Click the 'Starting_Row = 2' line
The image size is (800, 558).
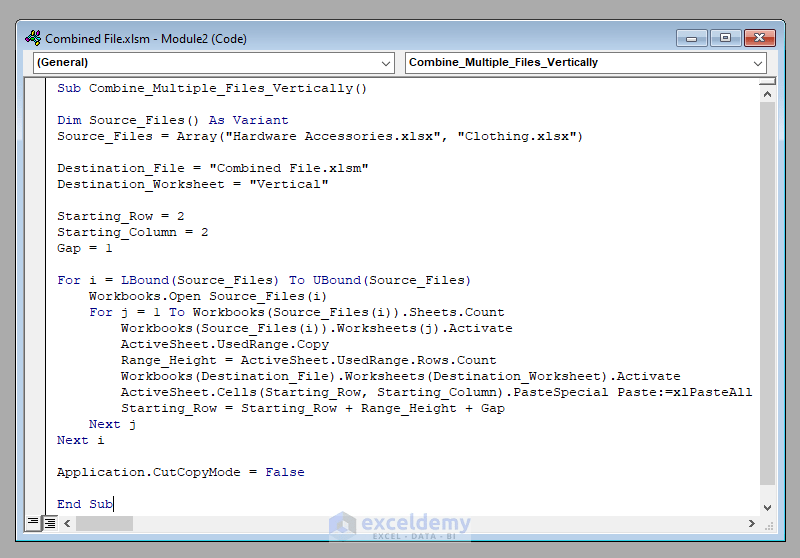(120, 216)
